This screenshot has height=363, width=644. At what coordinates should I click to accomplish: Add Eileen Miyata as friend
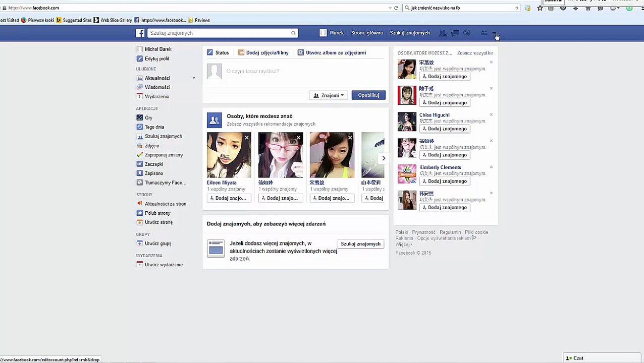229,198
